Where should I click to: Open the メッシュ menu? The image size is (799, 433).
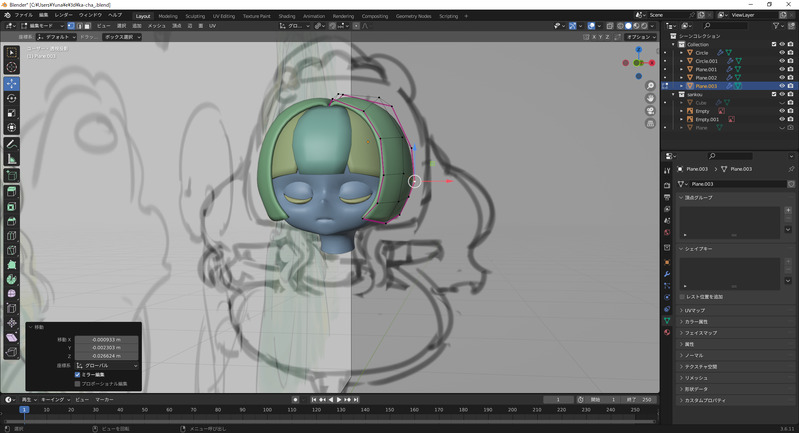tap(157, 26)
